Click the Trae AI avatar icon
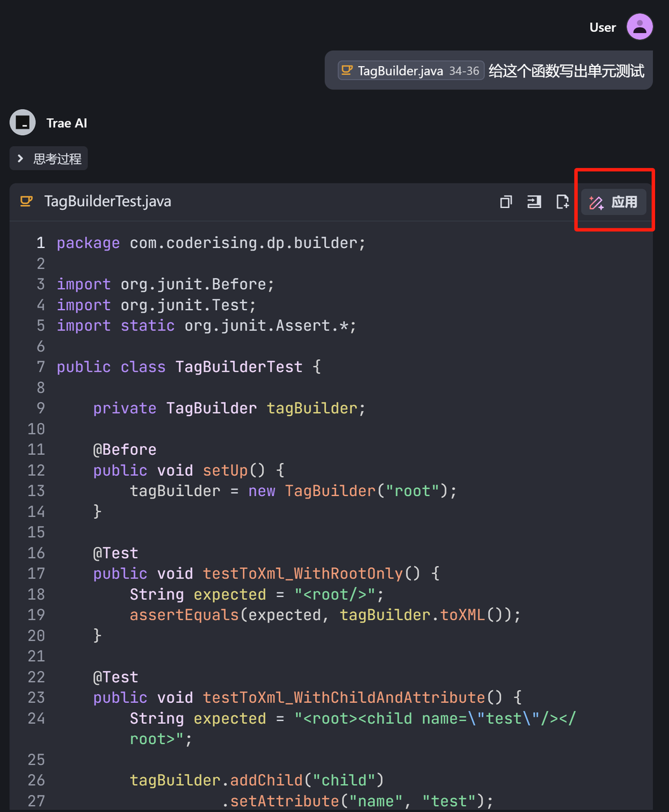The image size is (669, 812). click(x=23, y=122)
